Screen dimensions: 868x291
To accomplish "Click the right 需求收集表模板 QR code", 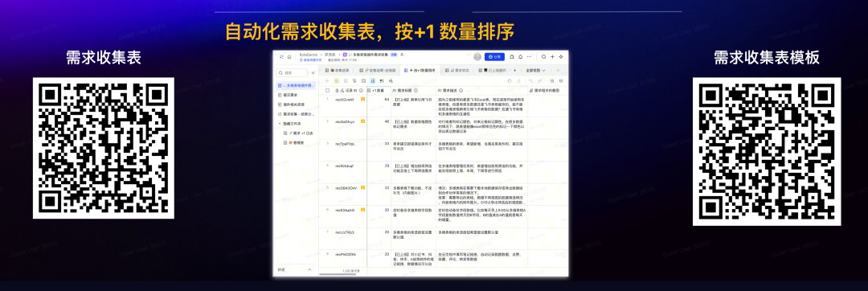I will tap(766, 151).
